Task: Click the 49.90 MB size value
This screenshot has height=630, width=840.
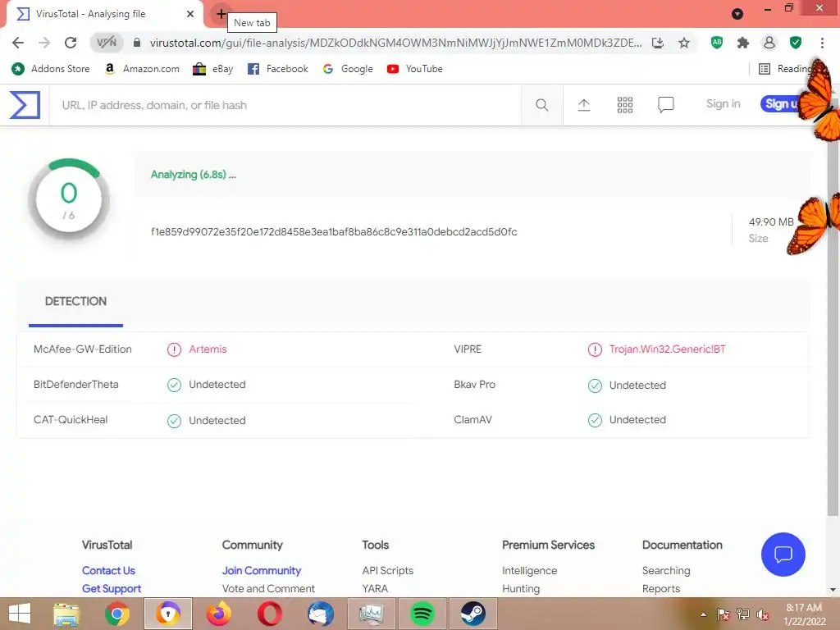Action: pos(771,221)
